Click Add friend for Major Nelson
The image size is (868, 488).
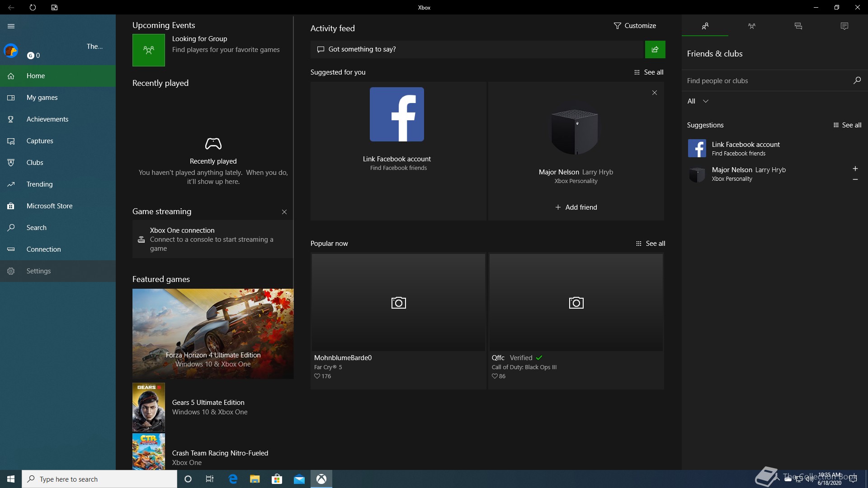click(x=576, y=207)
